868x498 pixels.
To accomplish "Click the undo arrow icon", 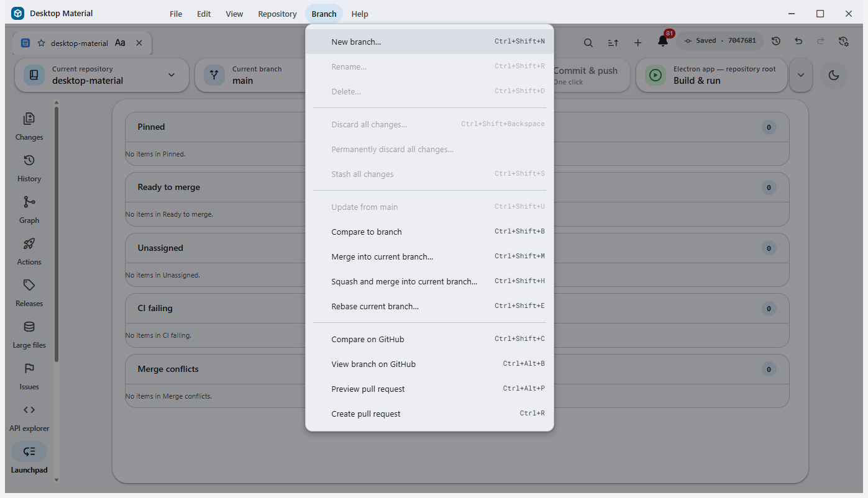I will pyautogui.click(x=798, y=41).
